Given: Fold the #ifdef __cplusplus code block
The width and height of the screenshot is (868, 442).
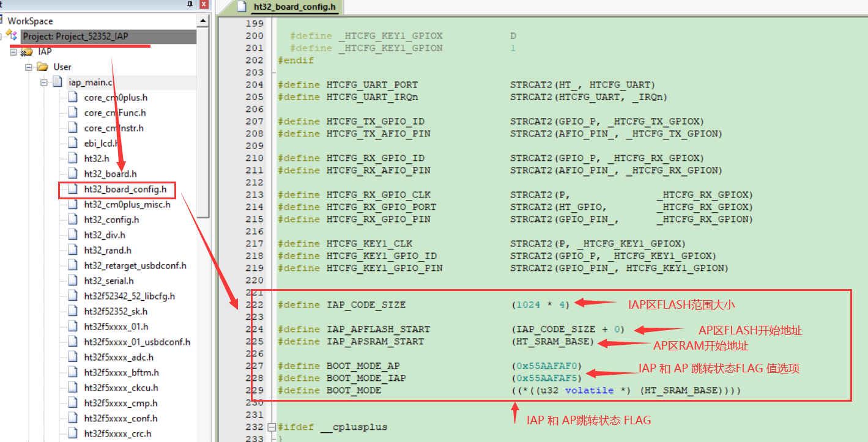Looking at the screenshot, I should tap(272, 427).
